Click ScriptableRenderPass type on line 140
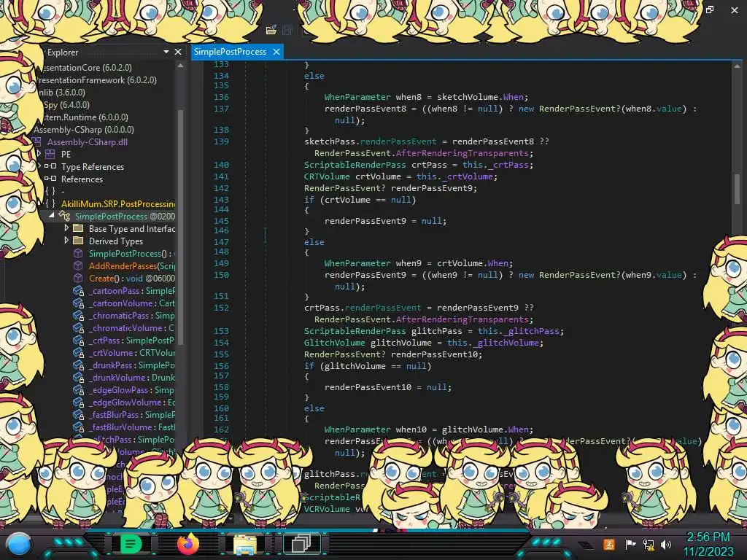This screenshot has width=747, height=560. [x=355, y=164]
